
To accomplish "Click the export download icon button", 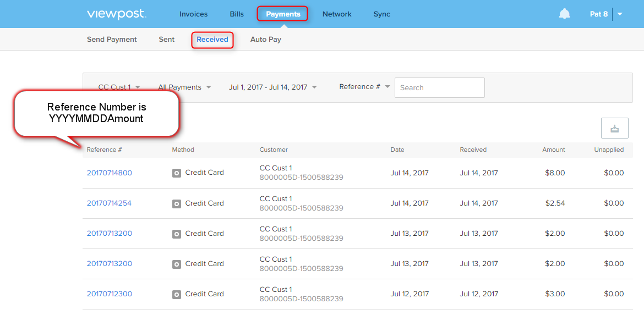I will click(614, 128).
